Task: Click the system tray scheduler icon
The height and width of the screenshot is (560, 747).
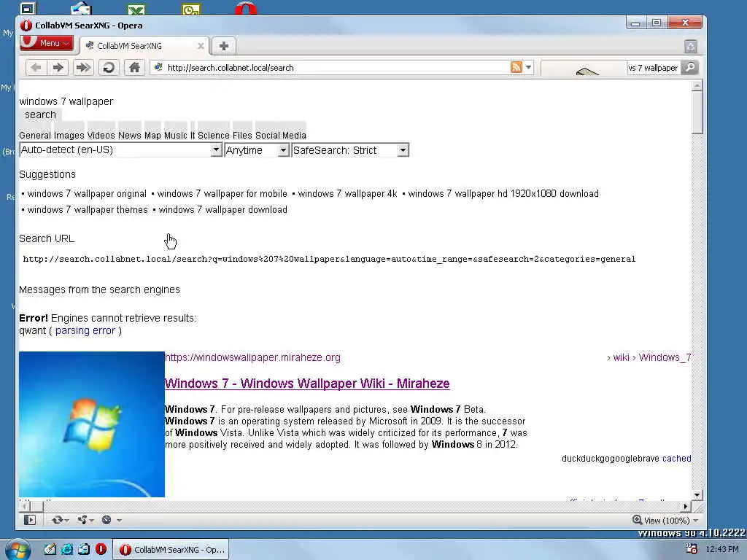Action: (x=691, y=549)
